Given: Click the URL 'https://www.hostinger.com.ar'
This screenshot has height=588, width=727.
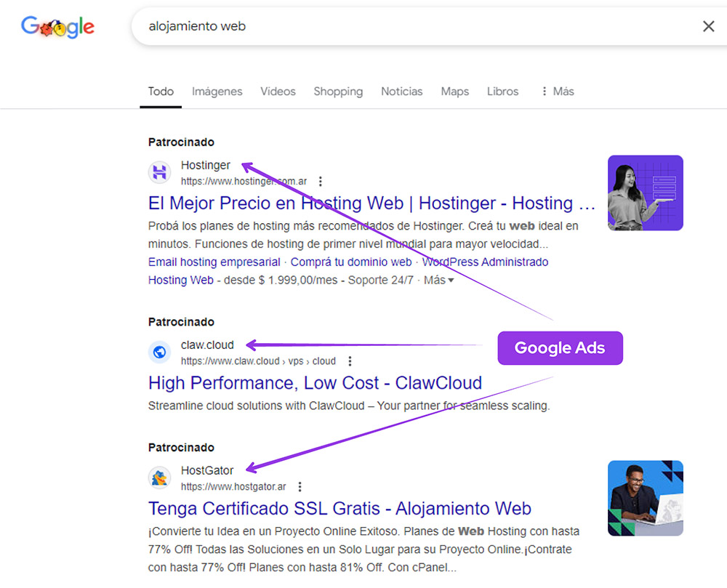Looking at the screenshot, I should 244,181.
